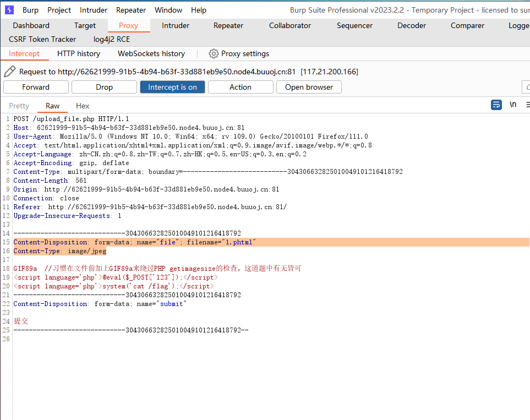Open the Window menu
The width and height of the screenshot is (530, 420).
pos(168,10)
